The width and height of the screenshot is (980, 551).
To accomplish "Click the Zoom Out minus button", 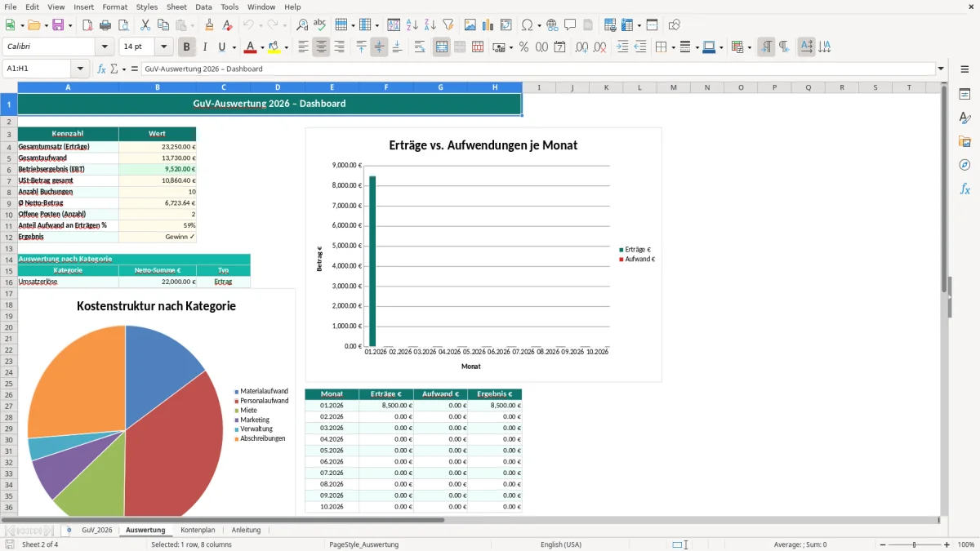I will [x=883, y=544].
